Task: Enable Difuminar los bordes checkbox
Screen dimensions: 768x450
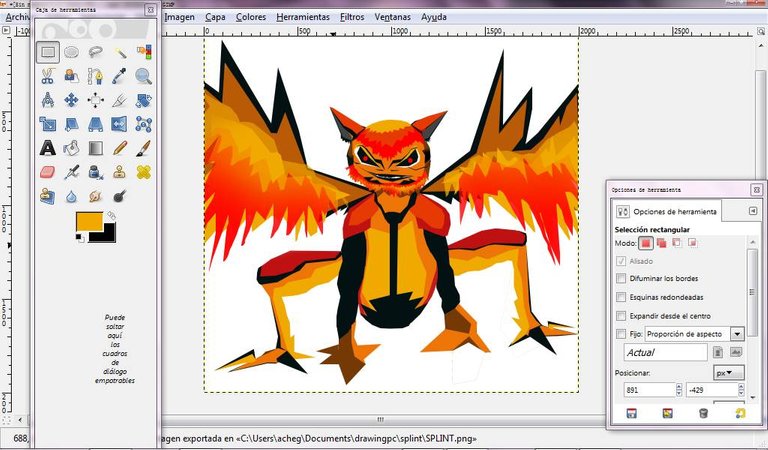Action: click(621, 278)
